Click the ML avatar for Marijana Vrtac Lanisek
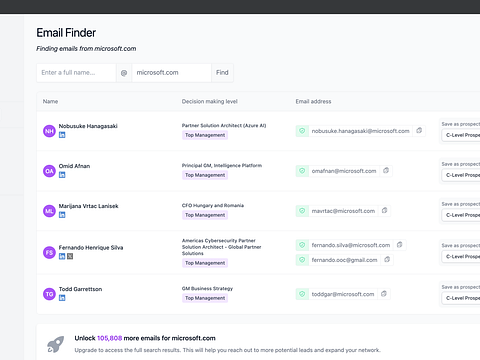Image resolution: width=480 pixels, height=360 pixels. pyautogui.click(x=49, y=211)
